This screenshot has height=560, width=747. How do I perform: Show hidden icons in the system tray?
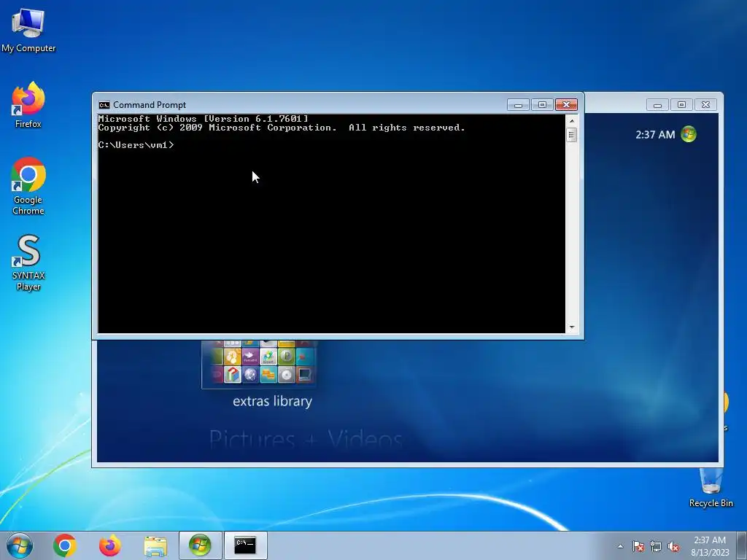click(620, 547)
